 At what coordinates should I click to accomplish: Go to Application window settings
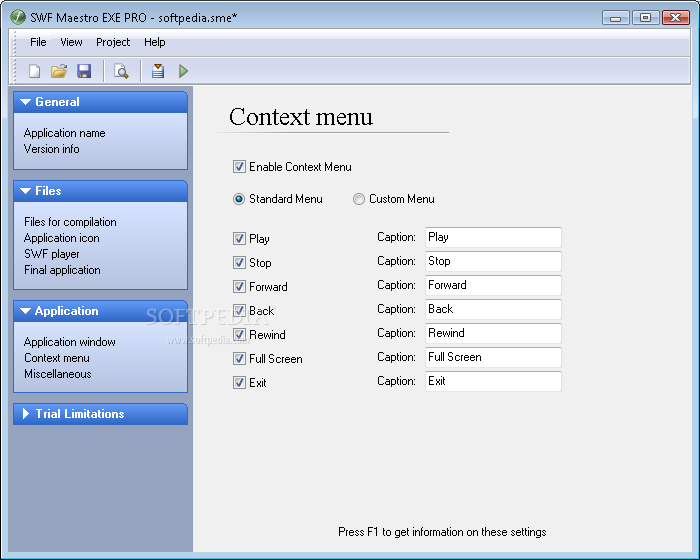click(70, 342)
